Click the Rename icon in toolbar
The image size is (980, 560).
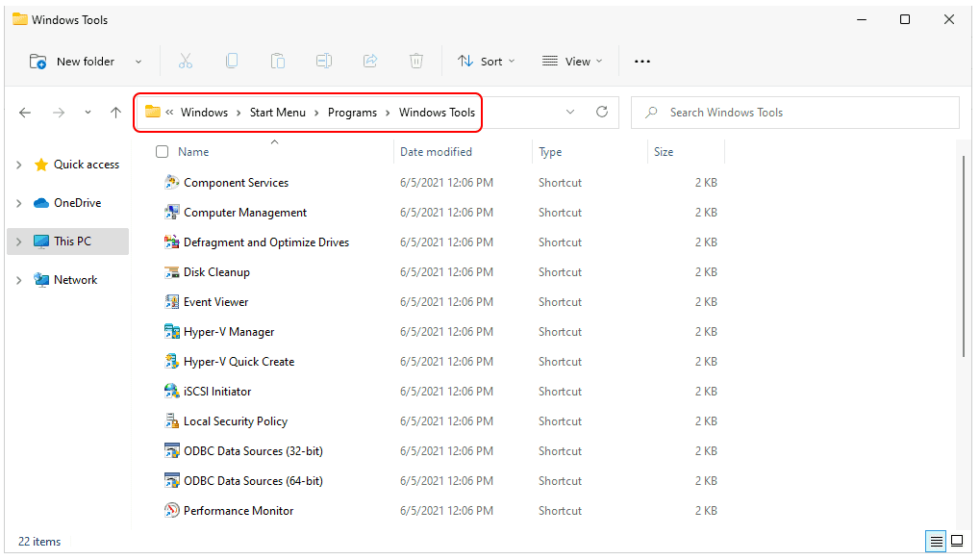324,61
